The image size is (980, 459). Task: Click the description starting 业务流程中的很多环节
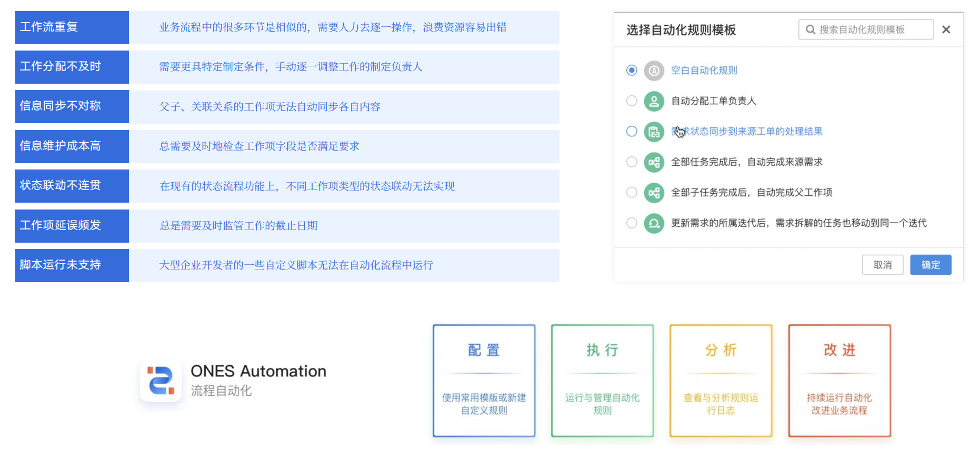(x=333, y=27)
